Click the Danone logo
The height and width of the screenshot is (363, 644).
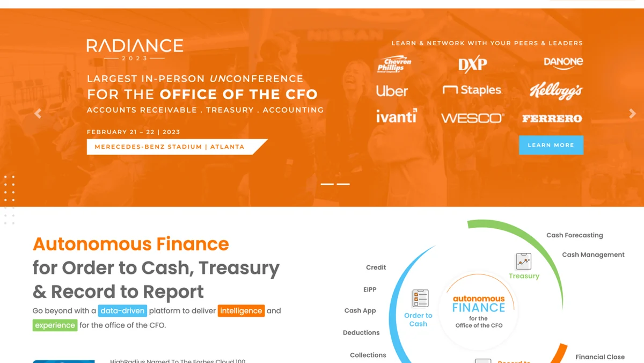coord(563,62)
